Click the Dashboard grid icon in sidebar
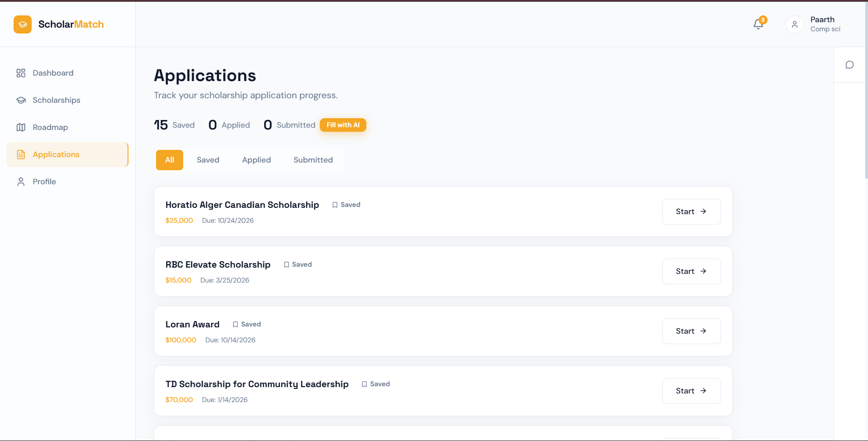868x441 pixels. [x=21, y=73]
